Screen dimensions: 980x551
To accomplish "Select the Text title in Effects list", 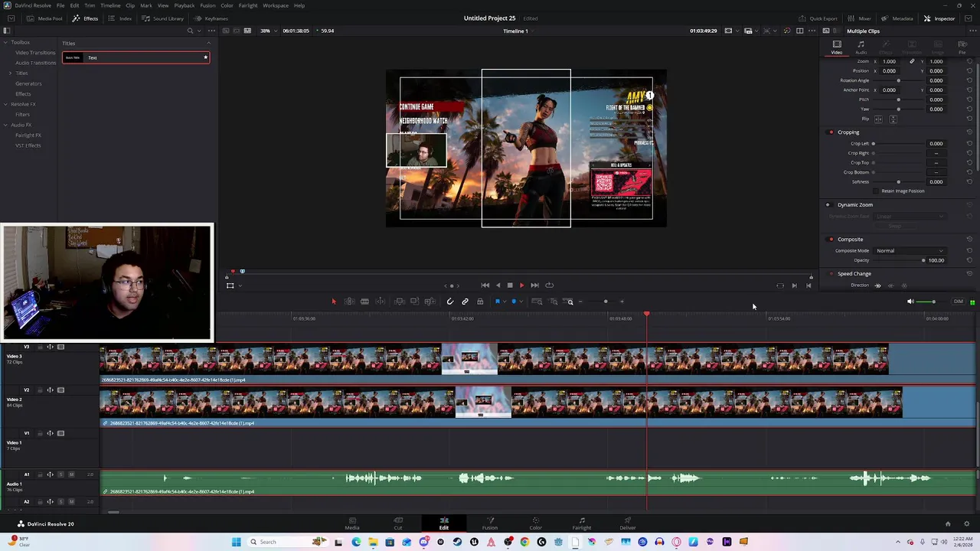I will (136, 57).
